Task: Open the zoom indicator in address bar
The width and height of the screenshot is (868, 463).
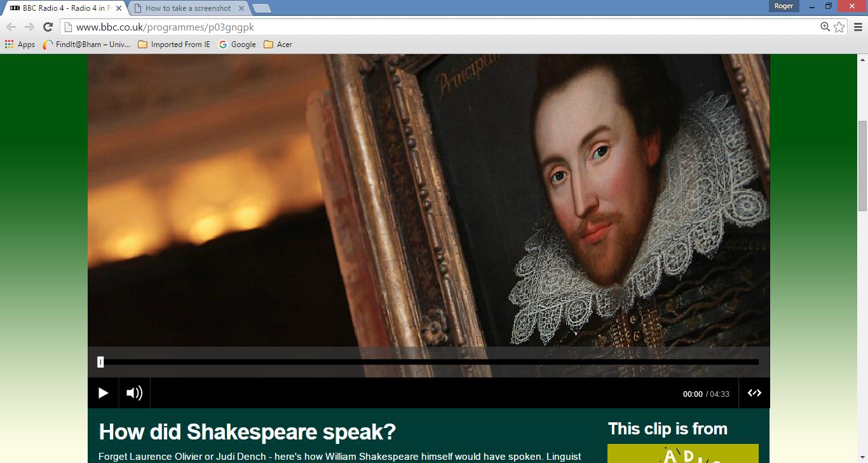Action: (825, 27)
